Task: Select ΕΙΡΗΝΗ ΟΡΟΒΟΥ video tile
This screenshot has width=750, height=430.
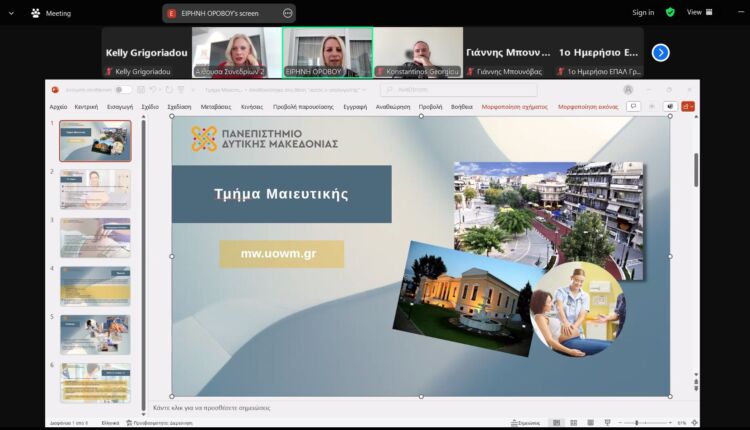Action: click(x=328, y=53)
